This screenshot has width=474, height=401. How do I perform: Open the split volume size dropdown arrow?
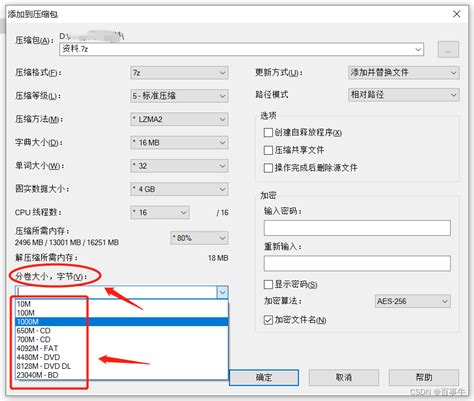pyautogui.click(x=222, y=292)
